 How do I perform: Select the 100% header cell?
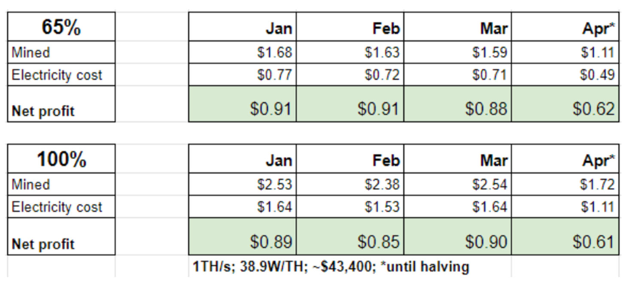coord(61,159)
